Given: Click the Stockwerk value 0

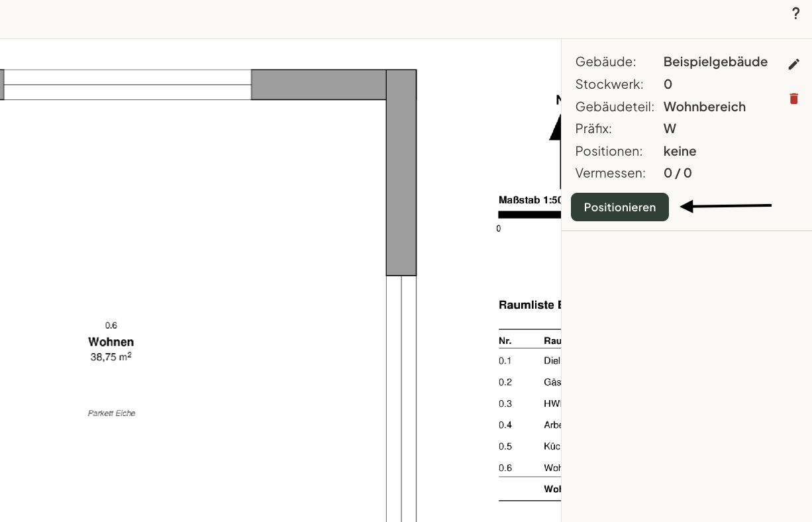Looking at the screenshot, I should tap(668, 84).
